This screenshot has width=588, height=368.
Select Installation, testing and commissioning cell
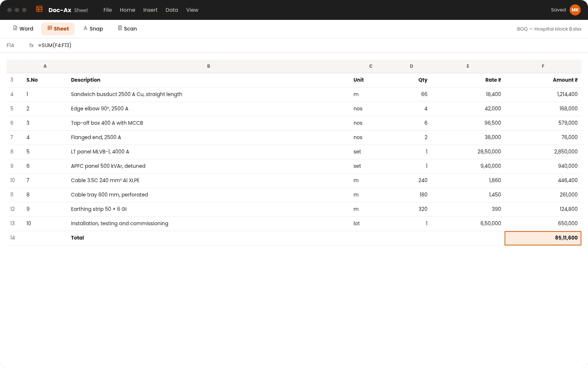point(208,224)
